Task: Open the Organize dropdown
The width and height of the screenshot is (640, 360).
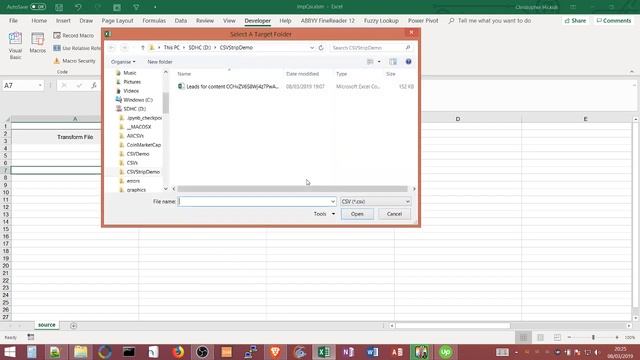Action: tap(123, 62)
